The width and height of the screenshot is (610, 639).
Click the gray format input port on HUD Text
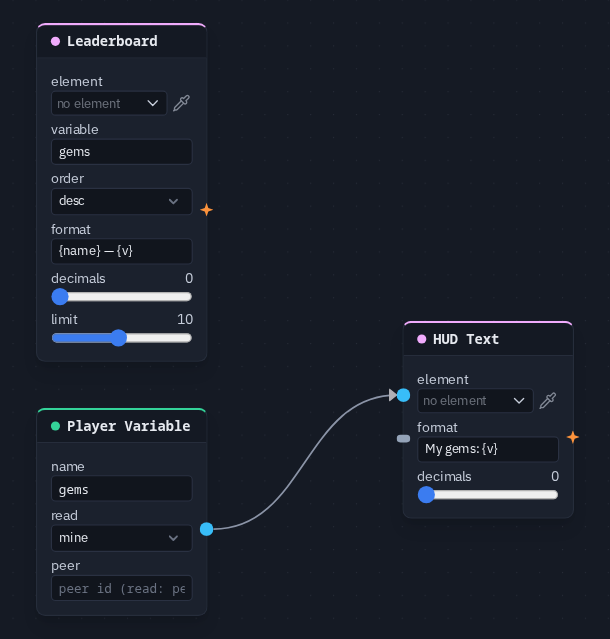coord(403,438)
